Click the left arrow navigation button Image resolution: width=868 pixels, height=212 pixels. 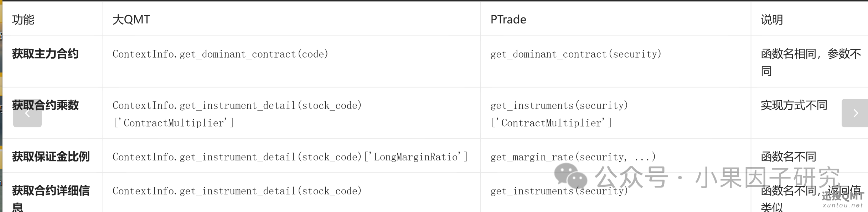pos(27,113)
